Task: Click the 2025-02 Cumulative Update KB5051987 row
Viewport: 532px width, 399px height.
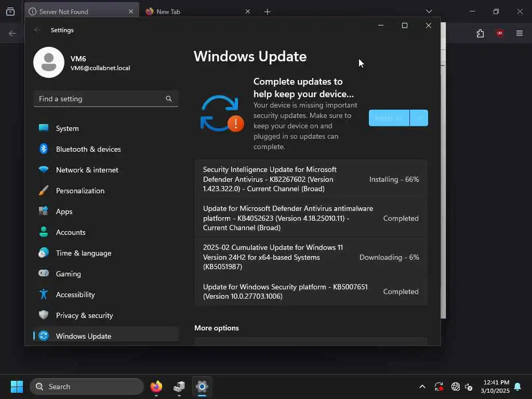Action: pos(311,257)
